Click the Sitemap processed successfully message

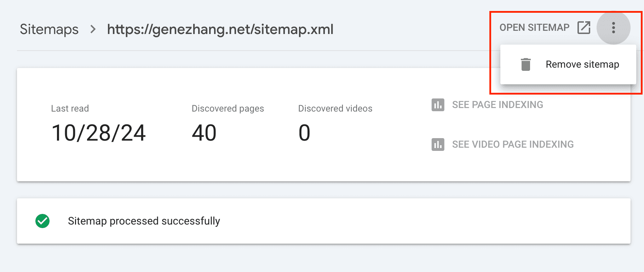point(144,221)
